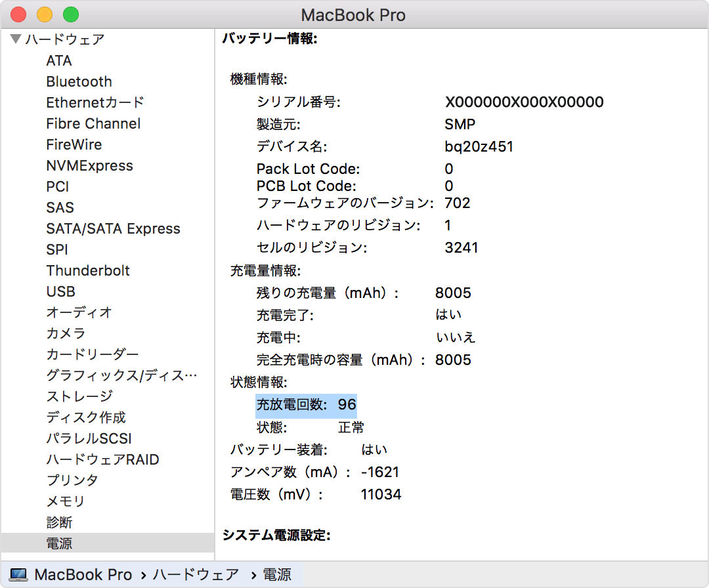709x588 pixels.
Task: Select the ハードウェア category header
Action: (64, 39)
